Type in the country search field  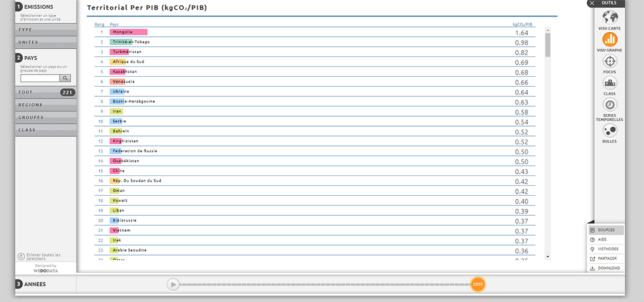point(40,78)
